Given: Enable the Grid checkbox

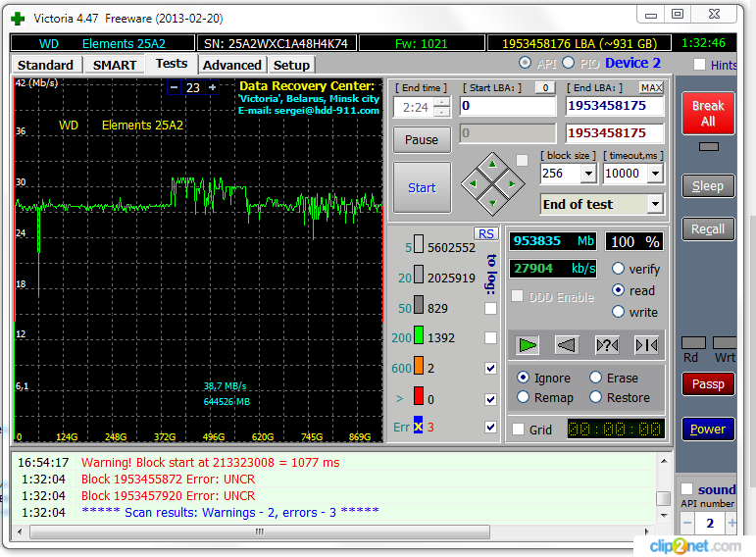Looking at the screenshot, I should 518,430.
